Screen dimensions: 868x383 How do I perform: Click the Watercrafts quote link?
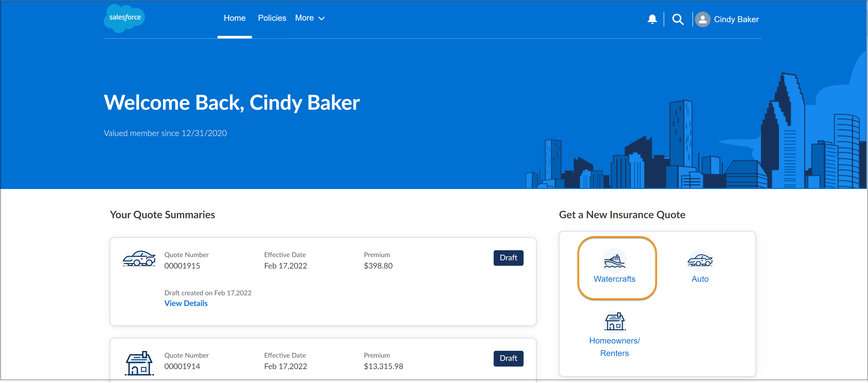(614, 279)
